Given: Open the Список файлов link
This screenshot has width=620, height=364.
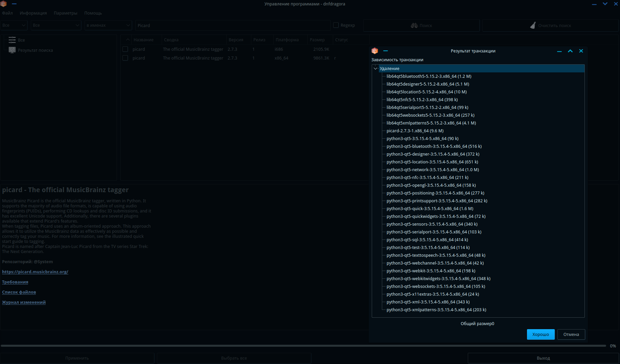Looking at the screenshot, I should point(19,292).
